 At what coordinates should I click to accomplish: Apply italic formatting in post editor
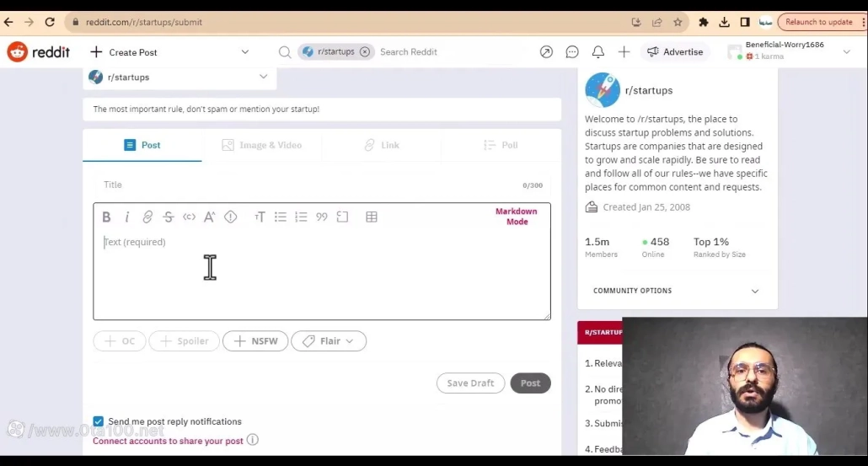(127, 217)
